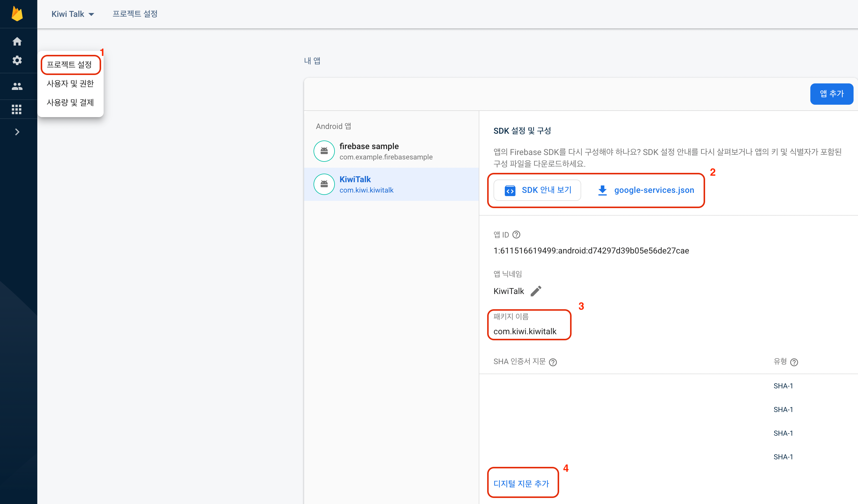Viewport: 858px width, 504px height.
Task: Open the users group sidebar icon
Action: pos(17,86)
